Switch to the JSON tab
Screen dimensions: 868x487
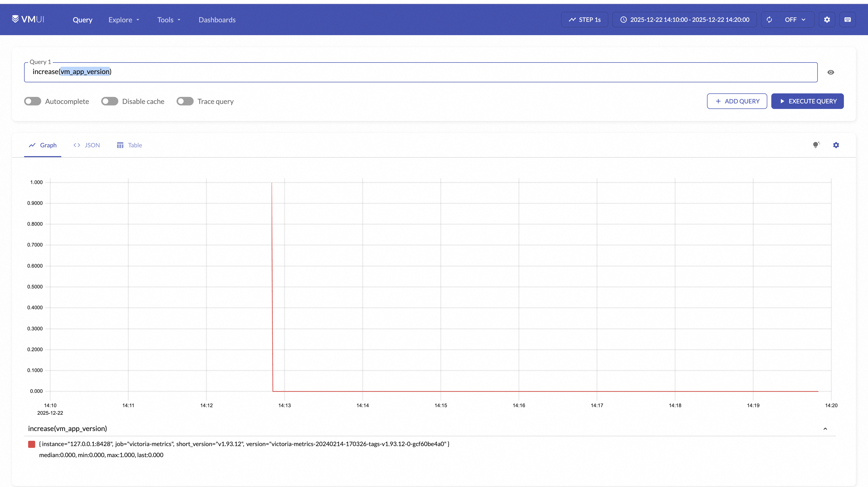(87, 145)
